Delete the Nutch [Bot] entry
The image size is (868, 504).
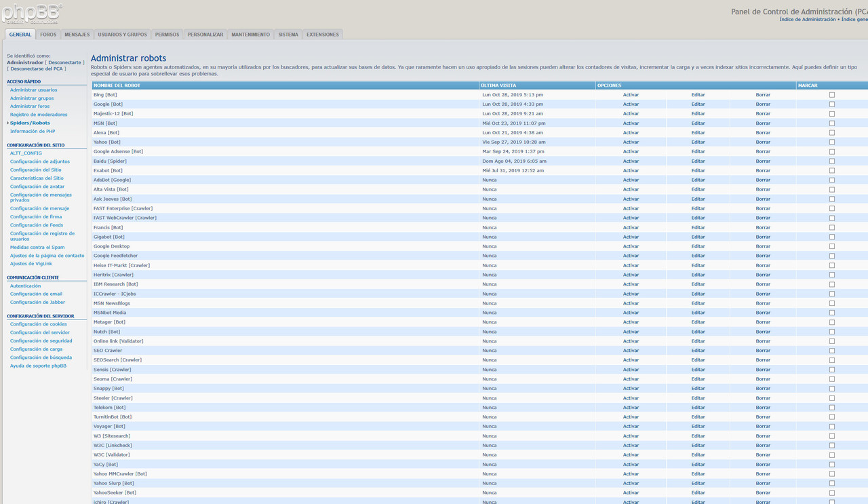pos(763,332)
